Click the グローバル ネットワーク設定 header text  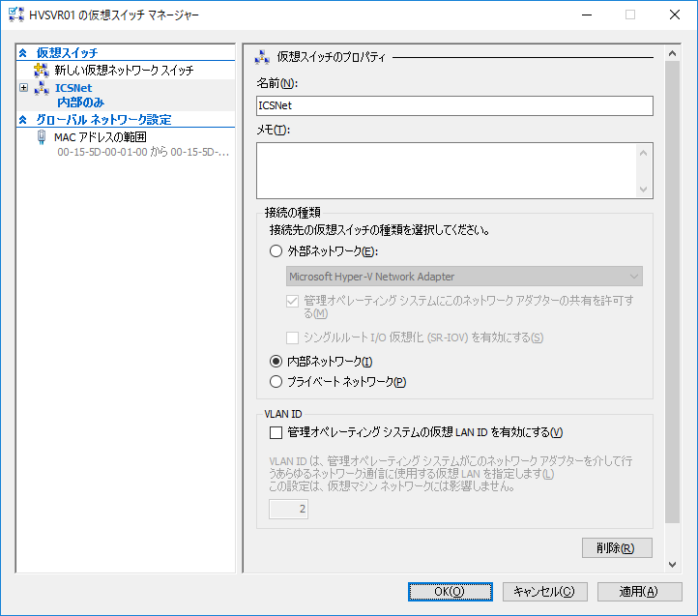(x=103, y=119)
